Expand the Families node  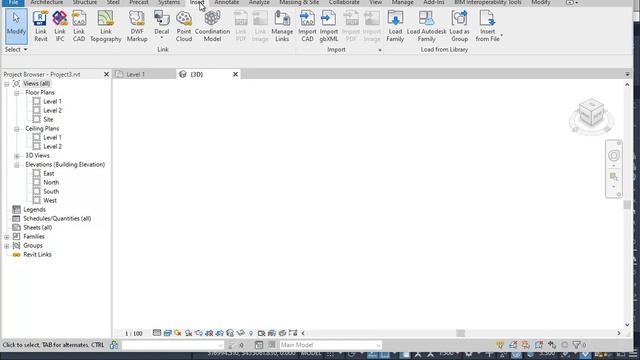coord(7,237)
